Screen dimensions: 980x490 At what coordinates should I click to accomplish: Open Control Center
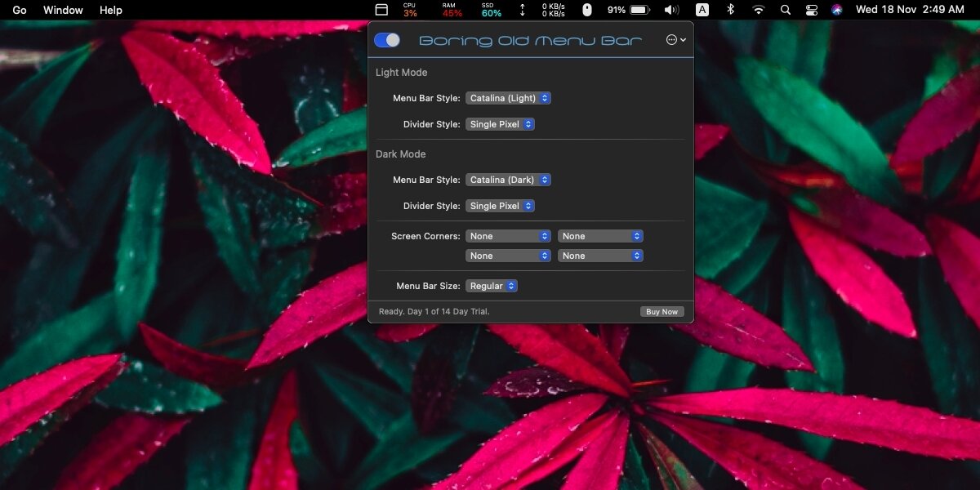coord(811,10)
